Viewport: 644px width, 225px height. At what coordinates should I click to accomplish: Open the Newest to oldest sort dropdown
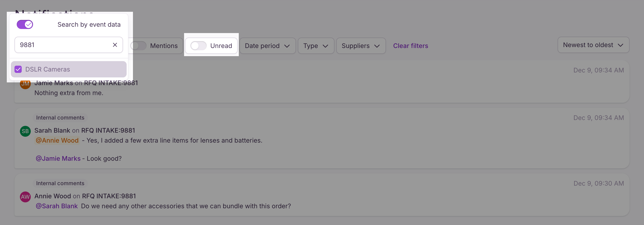[x=593, y=45]
